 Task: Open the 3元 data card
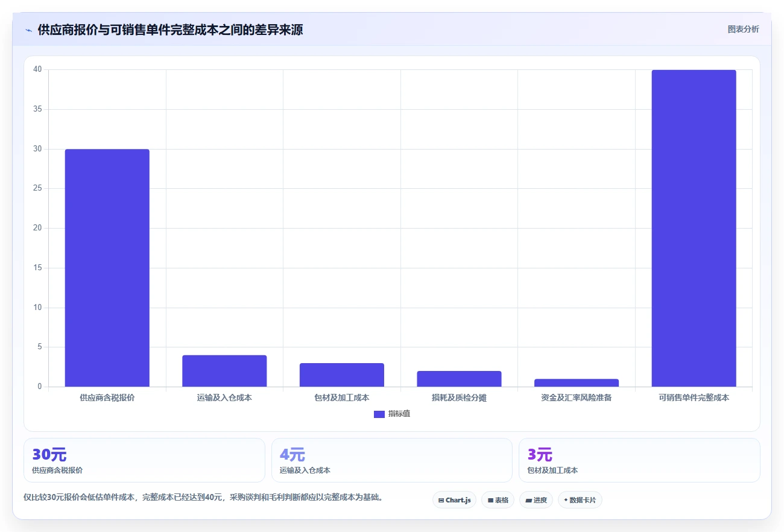pyautogui.click(x=639, y=460)
